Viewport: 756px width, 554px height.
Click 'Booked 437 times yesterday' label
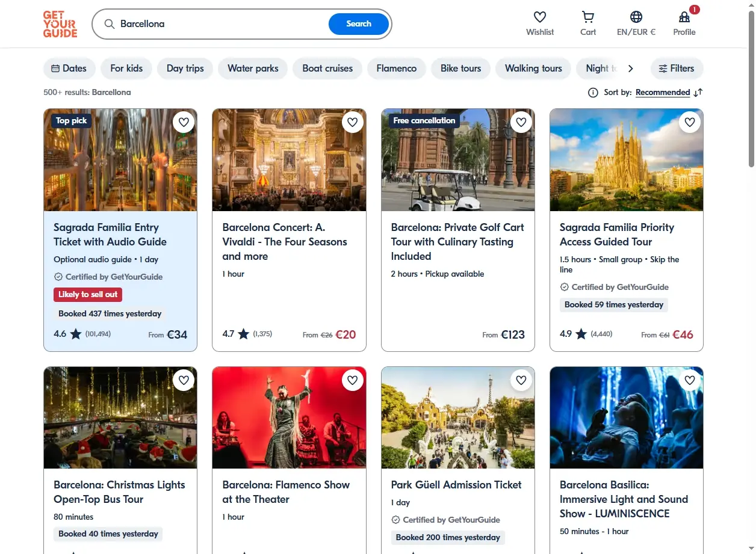coord(110,313)
